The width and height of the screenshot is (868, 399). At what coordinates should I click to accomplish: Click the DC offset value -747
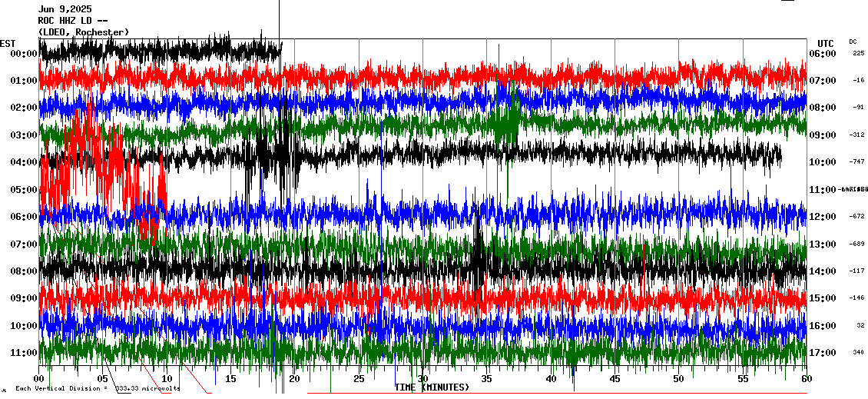click(857, 162)
